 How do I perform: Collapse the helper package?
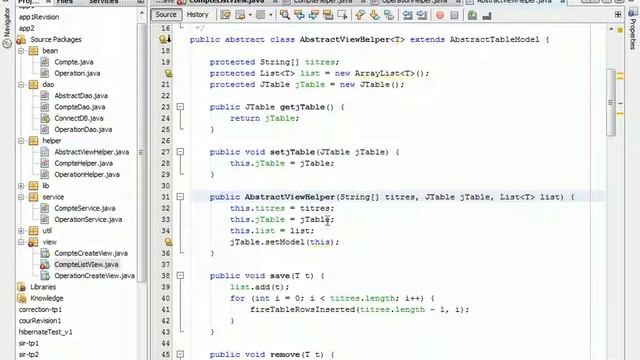click(x=21, y=141)
